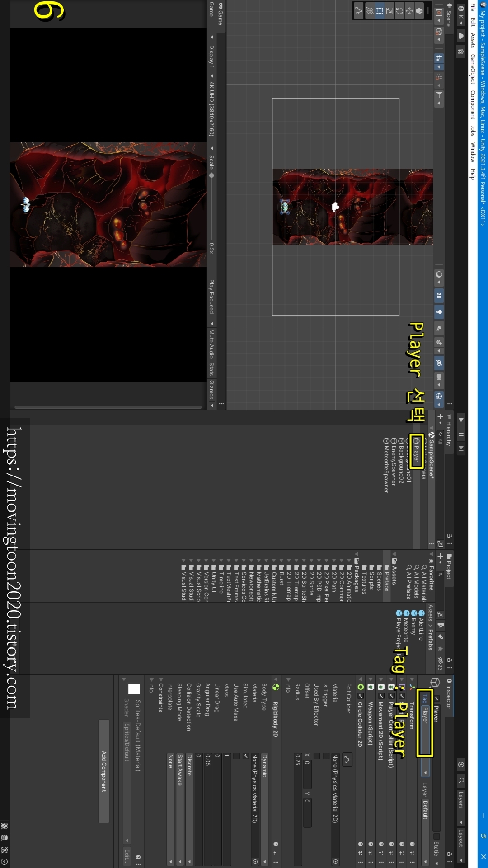This screenshot has width=488, height=868.
Task: Open Body Type Dynamic dropdown
Action: (x=265, y=809)
